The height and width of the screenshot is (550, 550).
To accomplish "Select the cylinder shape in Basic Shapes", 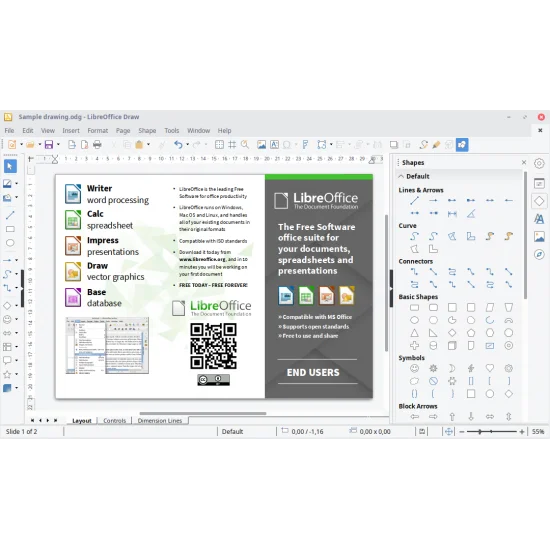I will tap(433, 346).
